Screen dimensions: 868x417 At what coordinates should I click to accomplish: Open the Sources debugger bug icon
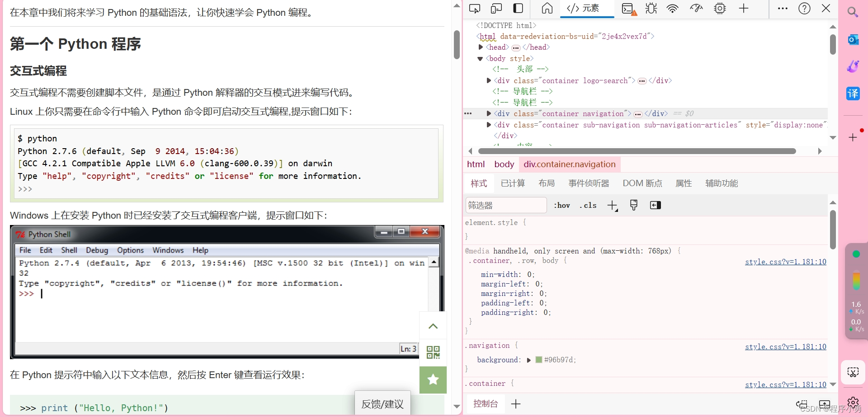point(651,9)
